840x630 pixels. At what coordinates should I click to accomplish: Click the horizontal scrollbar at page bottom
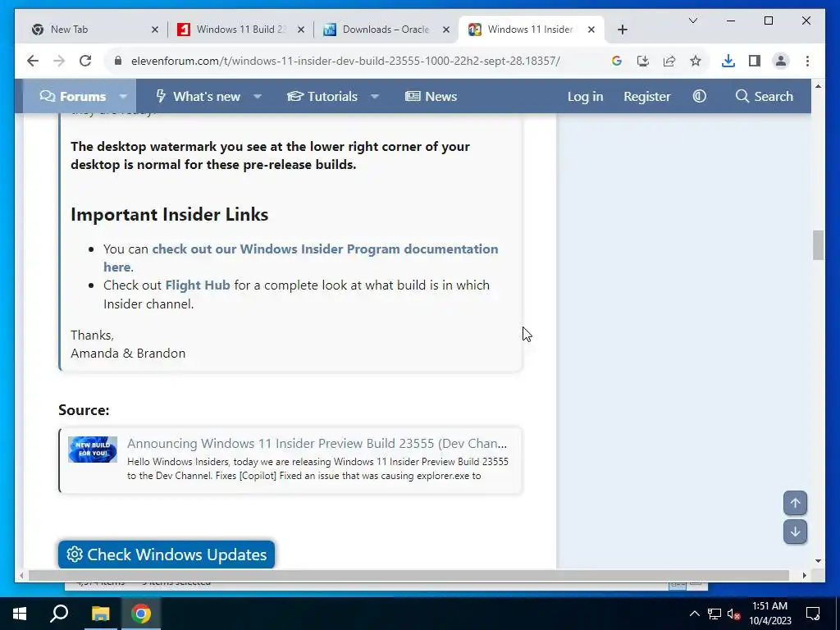point(409,575)
